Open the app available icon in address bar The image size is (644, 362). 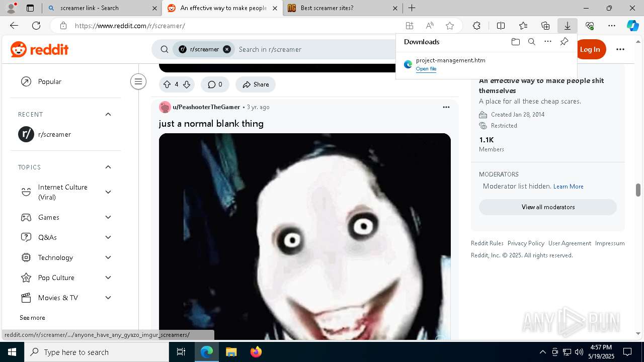coord(410,26)
